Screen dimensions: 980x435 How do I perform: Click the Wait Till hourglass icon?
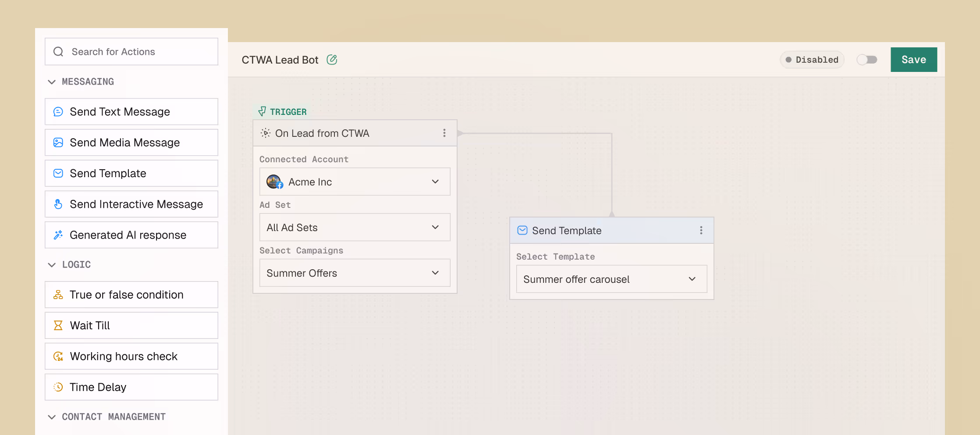pyautogui.click(x=58, y=325)
